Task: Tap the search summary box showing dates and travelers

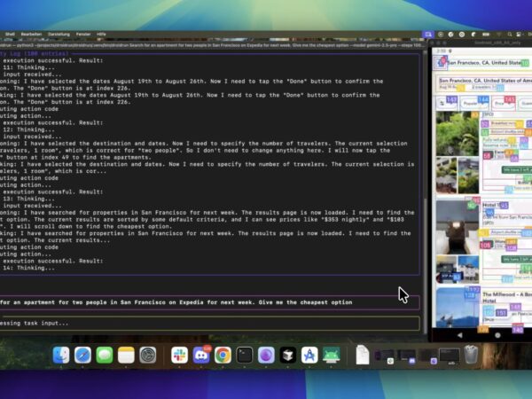Action: coord(484,84)
